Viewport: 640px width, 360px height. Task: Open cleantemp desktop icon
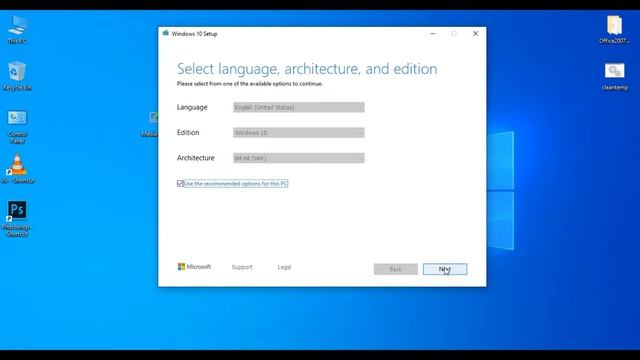click(614, 76)
